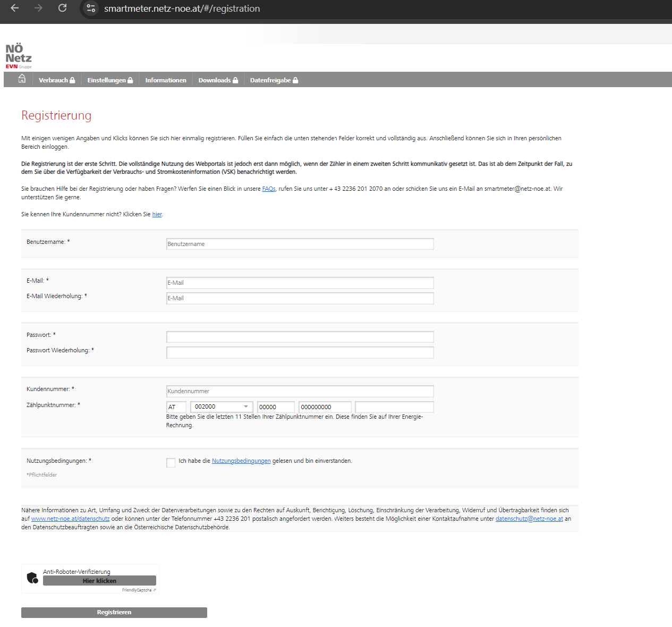672x627 pixels.
Task: Click the 'Benutzername: *' label
Action: (x=48, y=242)
